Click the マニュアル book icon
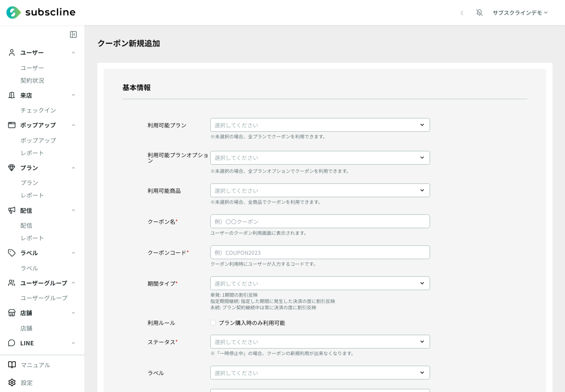This screenshot has width=565, height=392. [x=12, y=365]
